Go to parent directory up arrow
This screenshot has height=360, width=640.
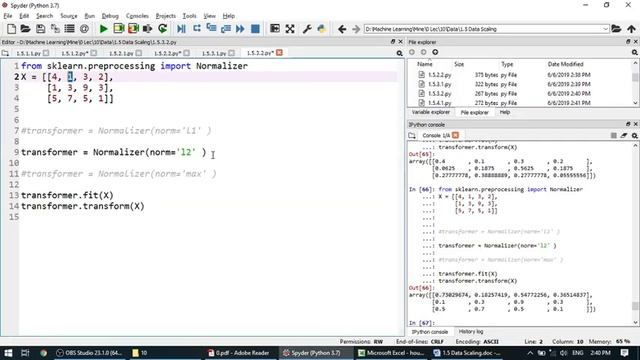coord(631,29)
